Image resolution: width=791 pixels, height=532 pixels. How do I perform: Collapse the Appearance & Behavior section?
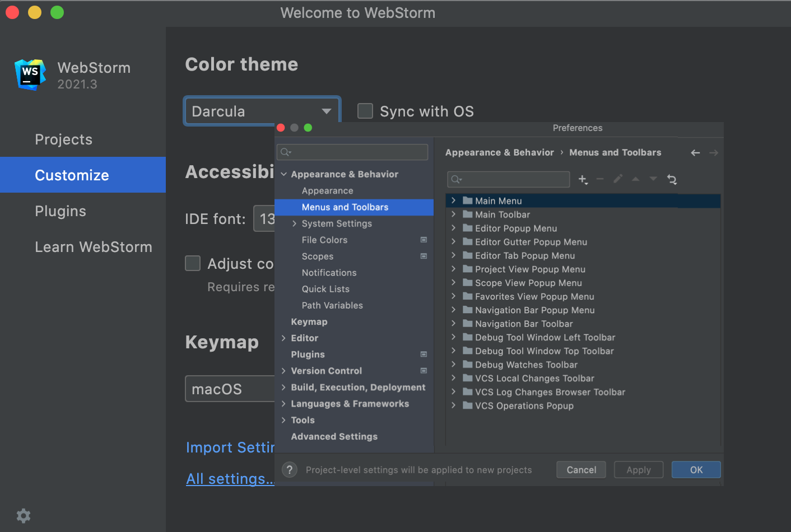click(x=284, y=174)
